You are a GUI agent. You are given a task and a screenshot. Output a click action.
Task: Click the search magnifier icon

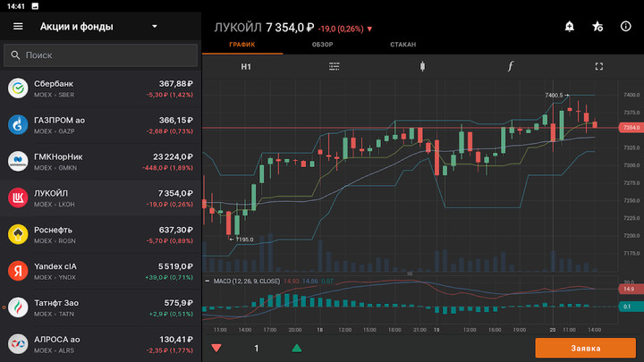click(x=15, y=55)
